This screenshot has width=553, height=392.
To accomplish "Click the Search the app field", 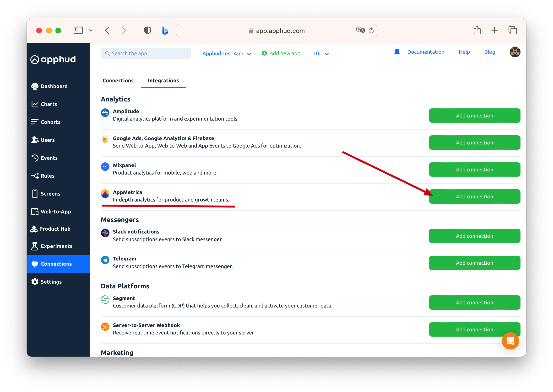I will pyautogui.click(x=146, y=53).
